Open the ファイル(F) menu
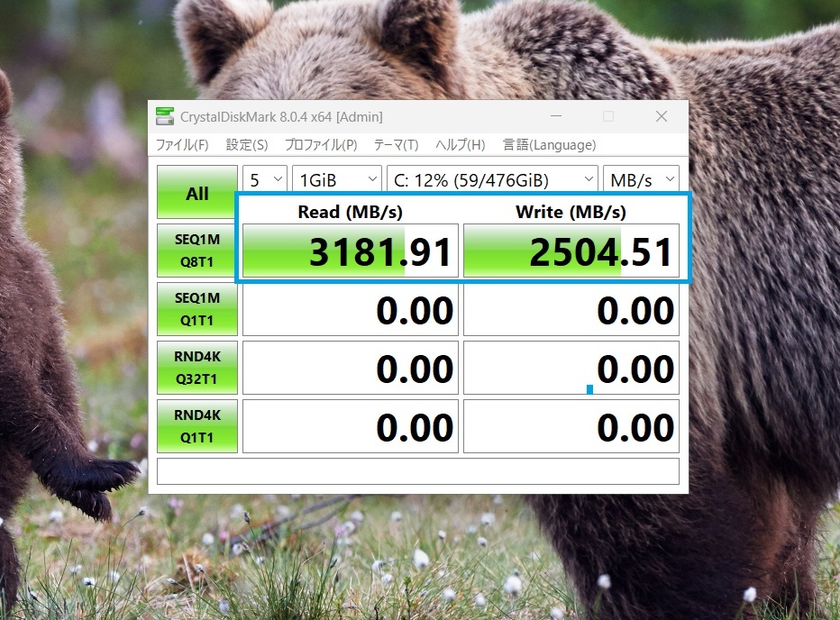 point(182,145)
